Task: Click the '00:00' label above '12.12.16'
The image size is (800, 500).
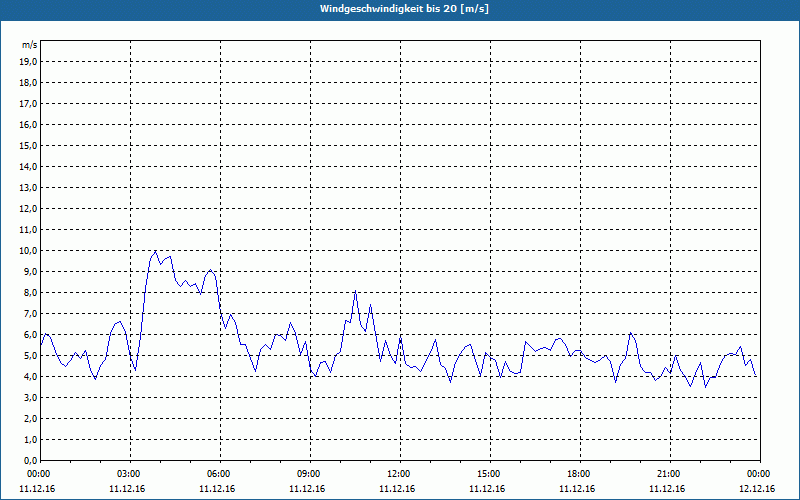Action: pos(760,474)
